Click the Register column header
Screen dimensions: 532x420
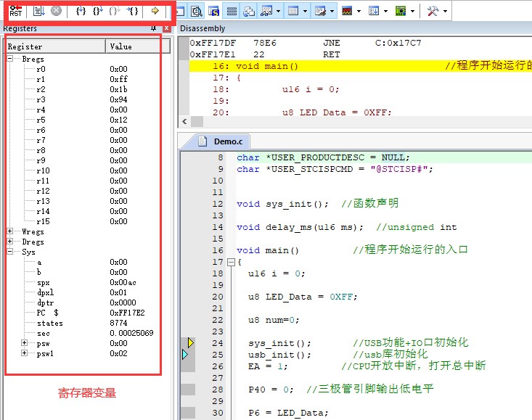coord(56,46)
